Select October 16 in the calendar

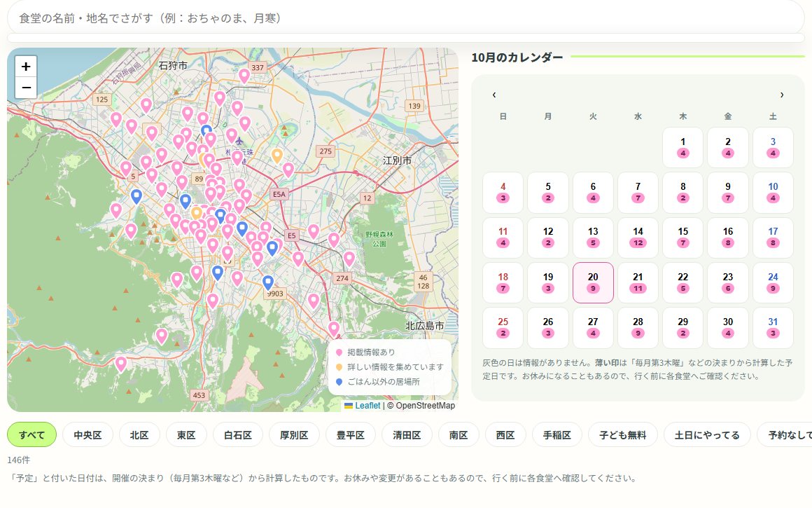pyautogui.click(x=728, y=238)
